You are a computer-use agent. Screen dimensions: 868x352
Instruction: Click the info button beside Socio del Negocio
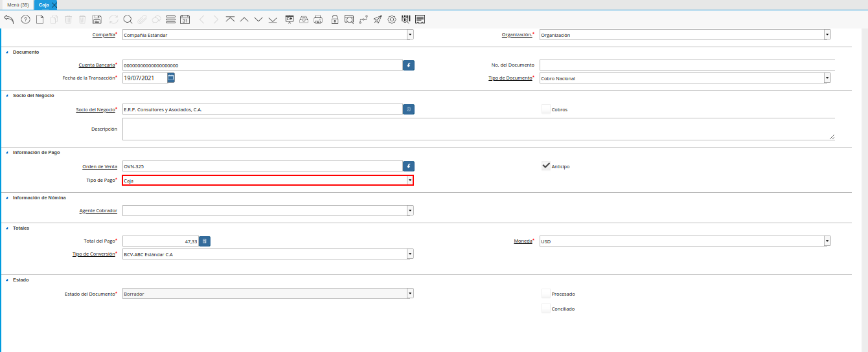(409, 109)
